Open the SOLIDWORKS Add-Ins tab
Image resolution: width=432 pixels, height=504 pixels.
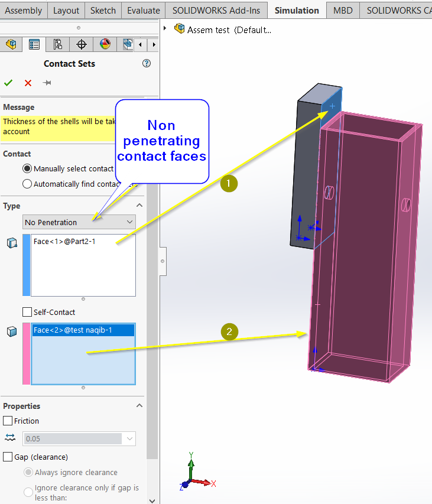[x=216, y=11]
